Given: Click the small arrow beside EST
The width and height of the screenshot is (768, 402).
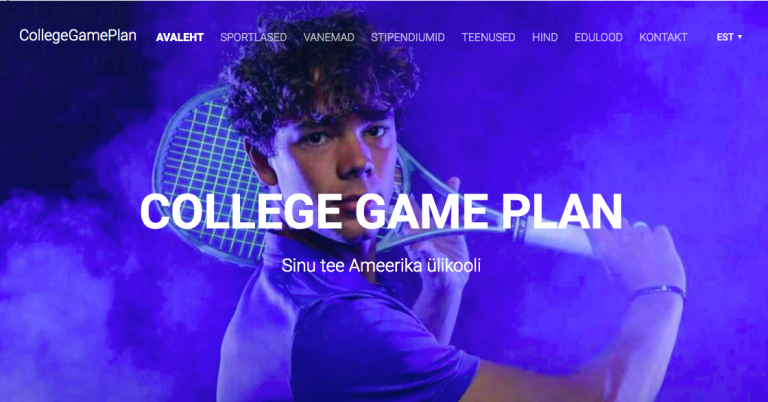Looking at the screenshot, I should coord(740,37).
